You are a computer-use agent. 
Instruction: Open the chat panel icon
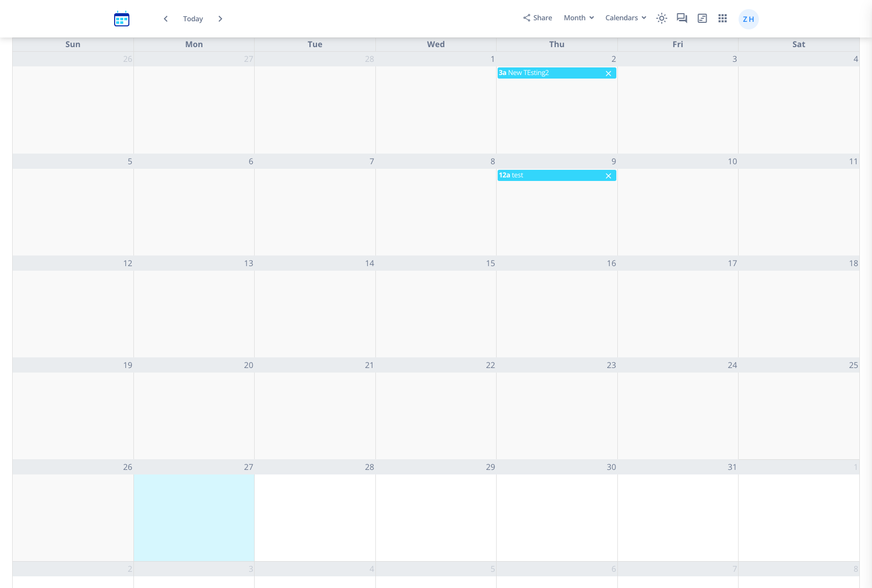click(682, 18)
